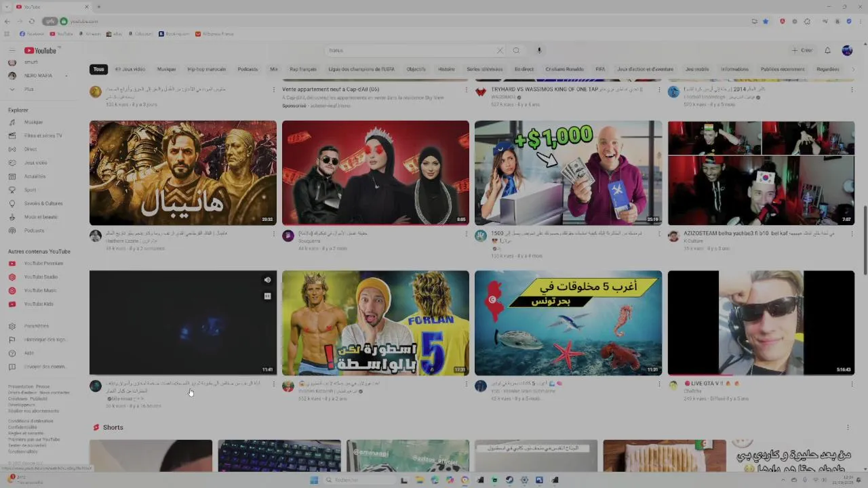
Task: Open the Shorts section options menu
Action: pyautogui.click(x=848, y=428)
